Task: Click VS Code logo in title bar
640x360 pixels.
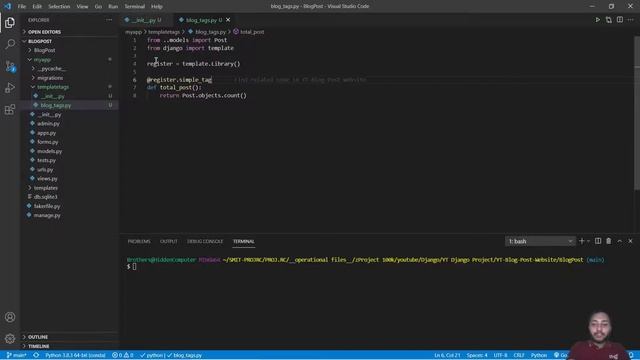Action: (x=7, y=6)
